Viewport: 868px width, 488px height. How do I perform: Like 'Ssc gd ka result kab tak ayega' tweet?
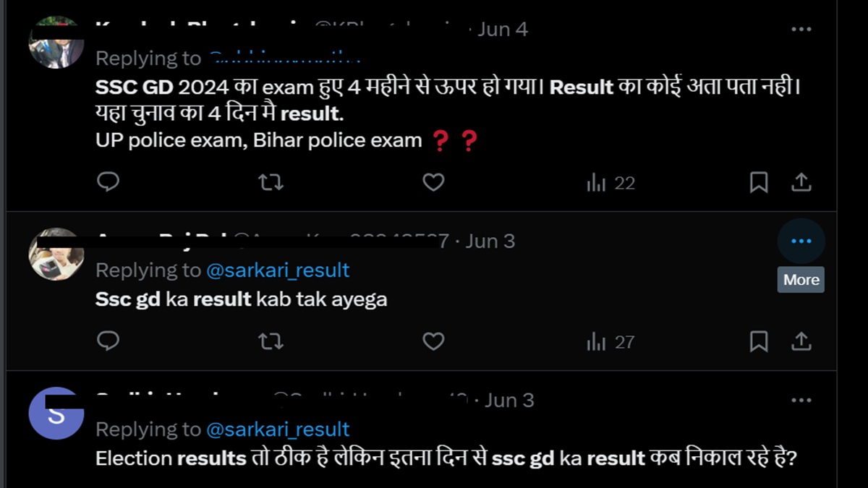pyautogui.click(x=433, y=341)
